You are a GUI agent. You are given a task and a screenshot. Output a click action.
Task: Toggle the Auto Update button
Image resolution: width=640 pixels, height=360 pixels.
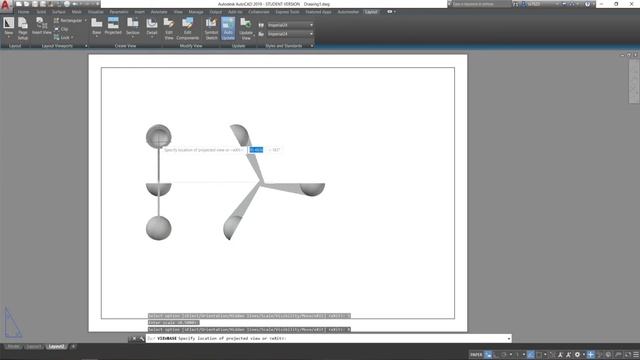click(228, 29)
